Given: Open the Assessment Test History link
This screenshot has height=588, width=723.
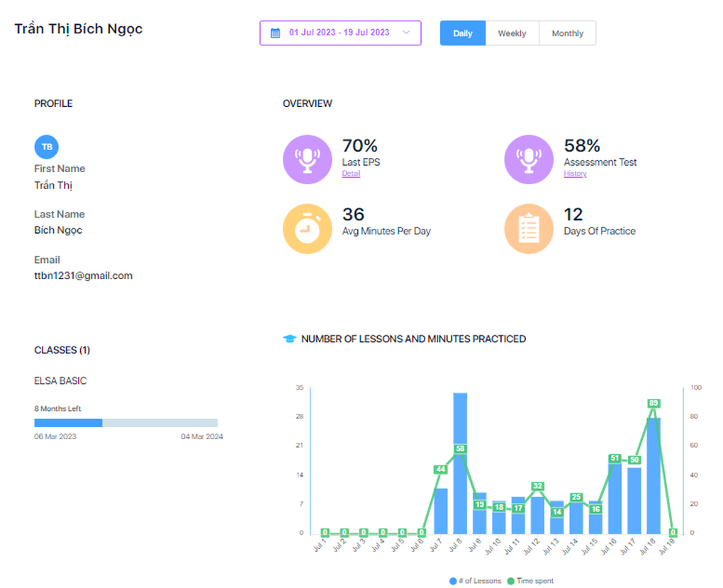Looking at the screenshot, I should [575, 174].
